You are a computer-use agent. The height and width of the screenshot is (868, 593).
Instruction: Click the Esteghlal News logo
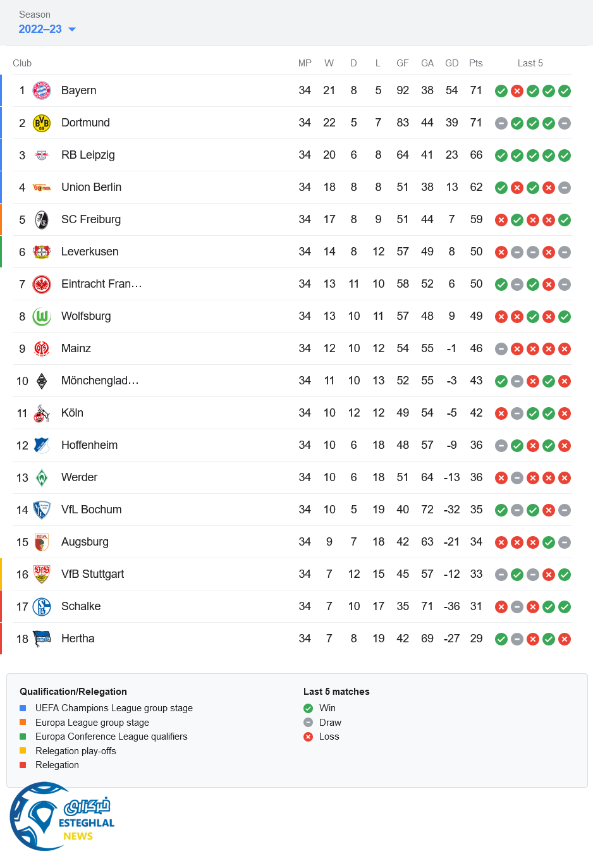(x=62, y=817)
